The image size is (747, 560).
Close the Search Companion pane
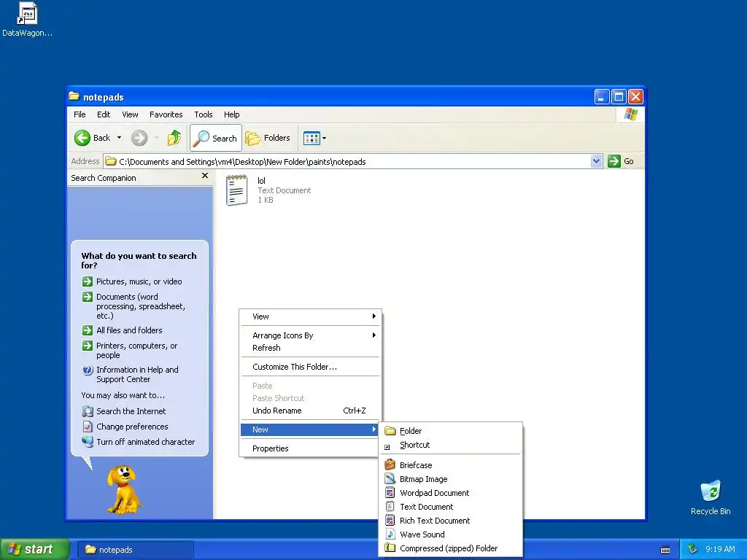[205, 176]
